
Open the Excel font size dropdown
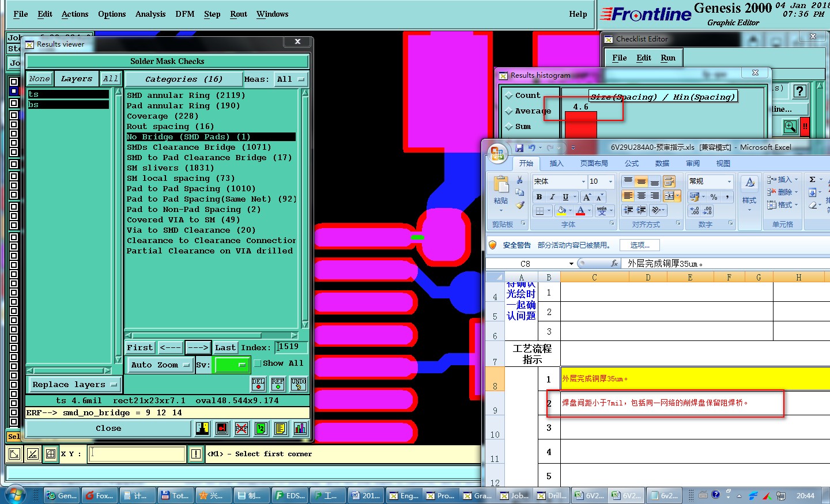coord(611,181)
